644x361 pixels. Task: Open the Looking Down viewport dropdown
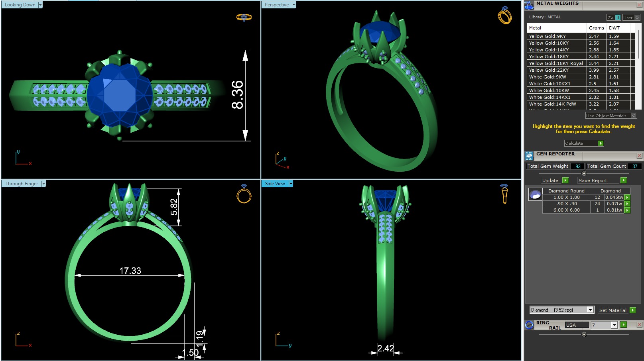tap(40, 5)
